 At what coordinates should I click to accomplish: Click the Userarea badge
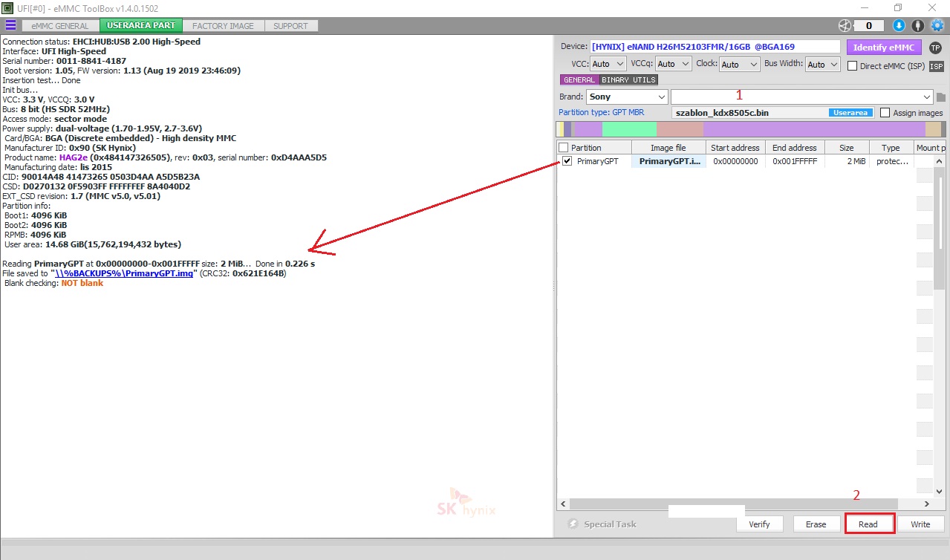(x=850, y=113)
